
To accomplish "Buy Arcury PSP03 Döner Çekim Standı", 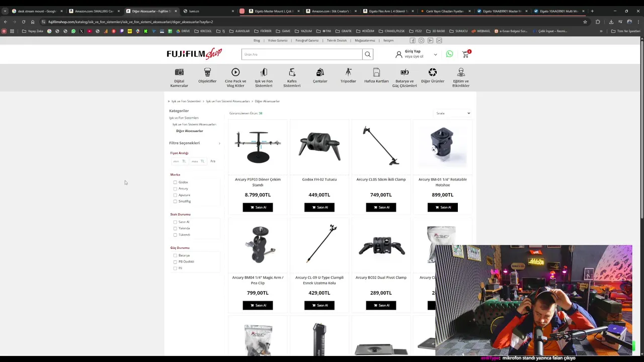I will 258,207.
